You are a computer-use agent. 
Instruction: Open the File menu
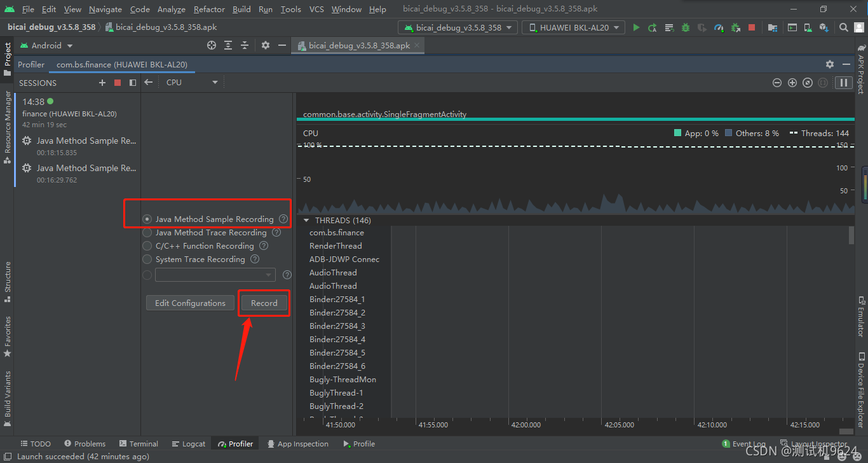(x=28, y=10)
